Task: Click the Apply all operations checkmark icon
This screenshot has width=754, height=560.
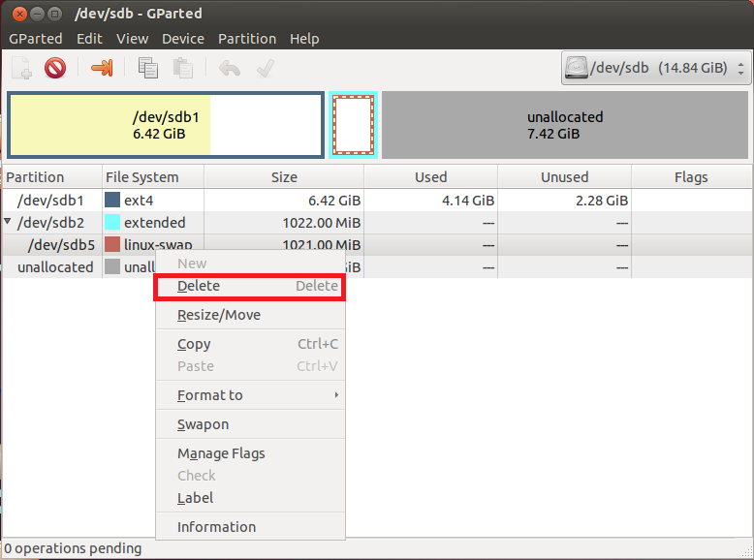Action: 265,68
